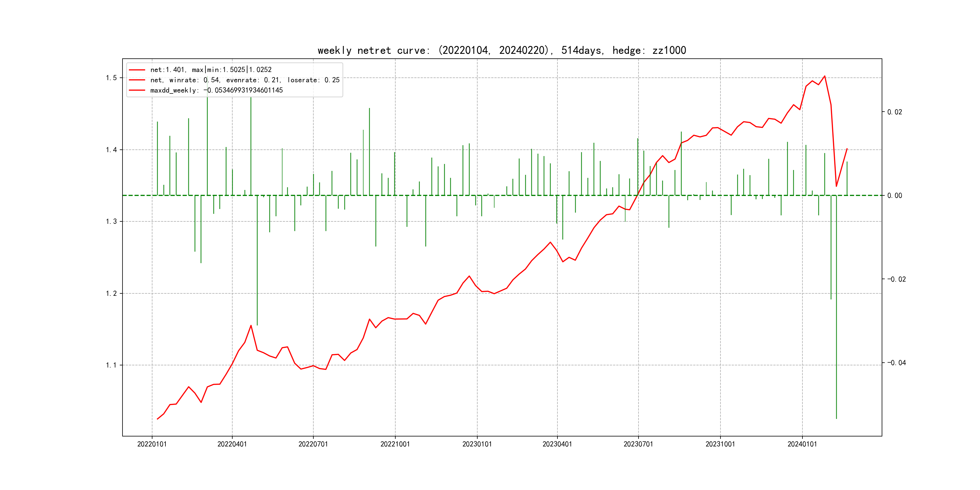This screenshot has height=490, width=980.
Task: Click the legend winrate entry text
Action: tap(245, 80)
